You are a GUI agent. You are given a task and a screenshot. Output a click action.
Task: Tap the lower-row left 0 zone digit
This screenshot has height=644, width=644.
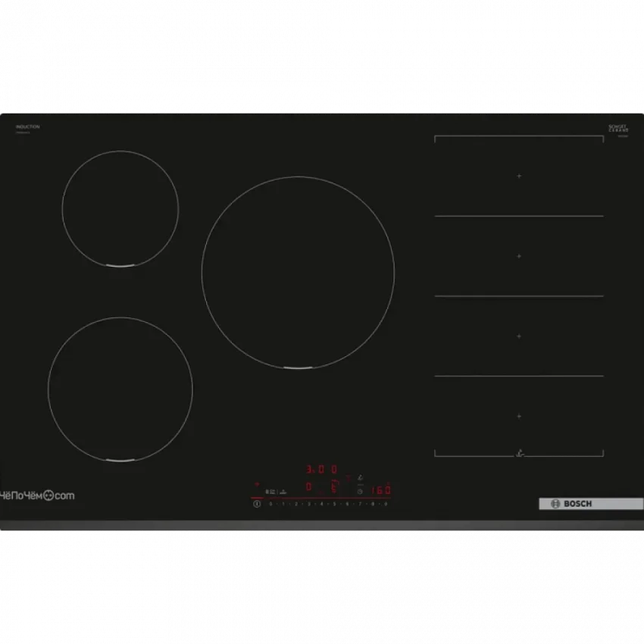tap(308, 486)
